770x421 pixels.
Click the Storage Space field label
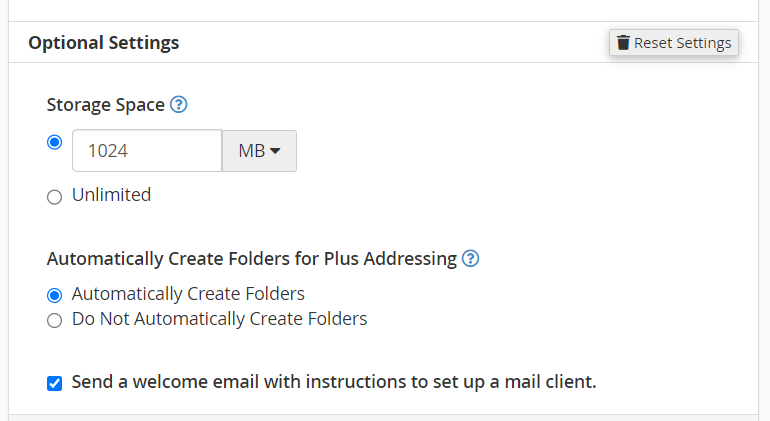click(105, 104)
